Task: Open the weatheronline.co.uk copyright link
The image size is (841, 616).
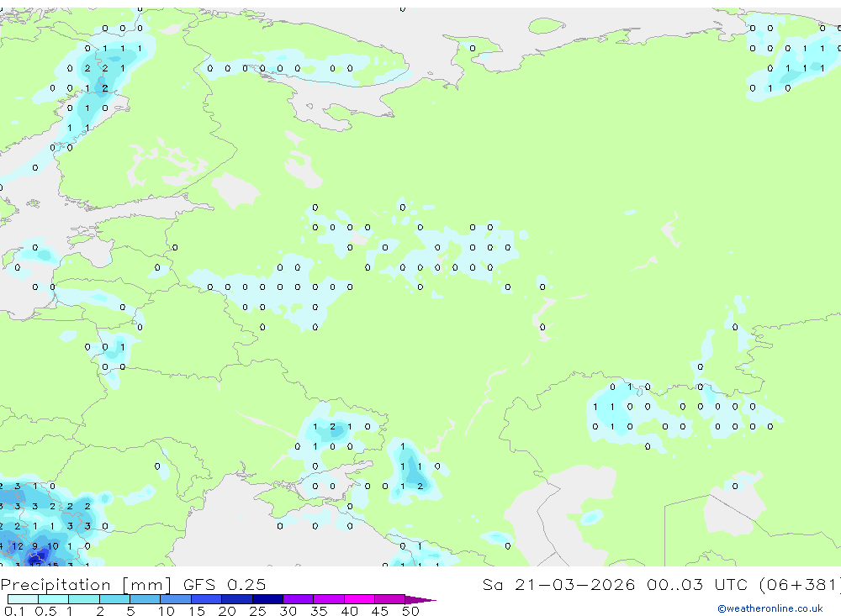Action: (x=770, y=608)
